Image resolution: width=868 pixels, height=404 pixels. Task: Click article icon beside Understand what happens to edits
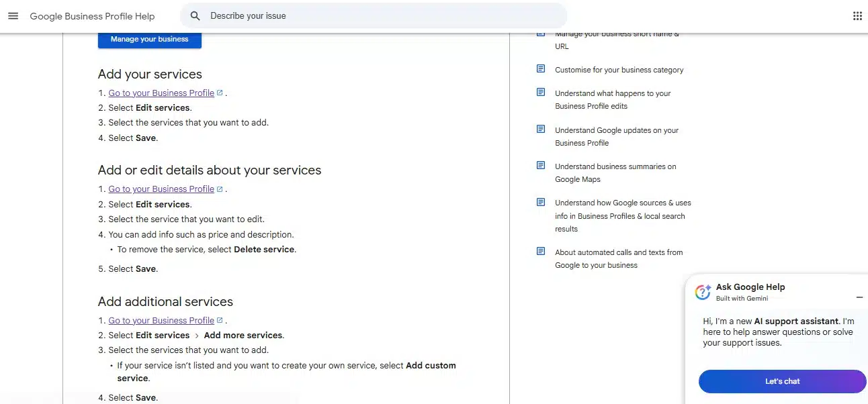[x=541, y=93]
